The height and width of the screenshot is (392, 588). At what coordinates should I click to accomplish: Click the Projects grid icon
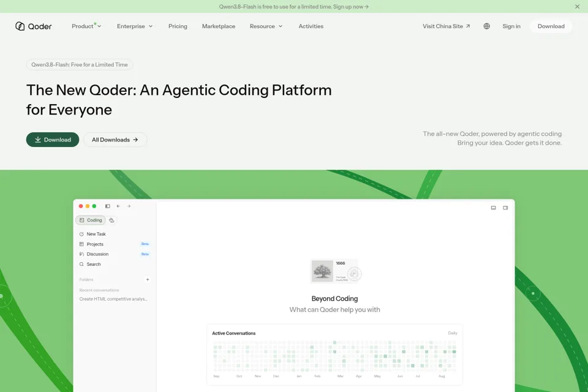81,244
